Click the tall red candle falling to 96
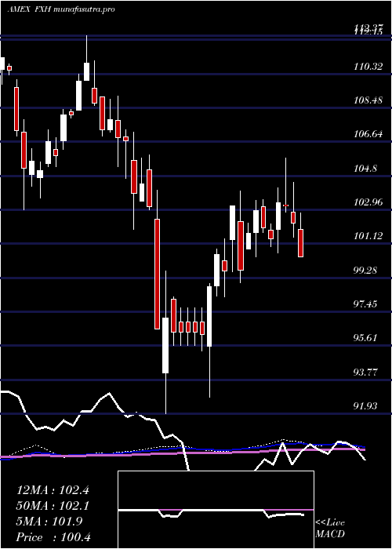The width and height of the screenshot is (392, 549). click(x=157, y=274)
